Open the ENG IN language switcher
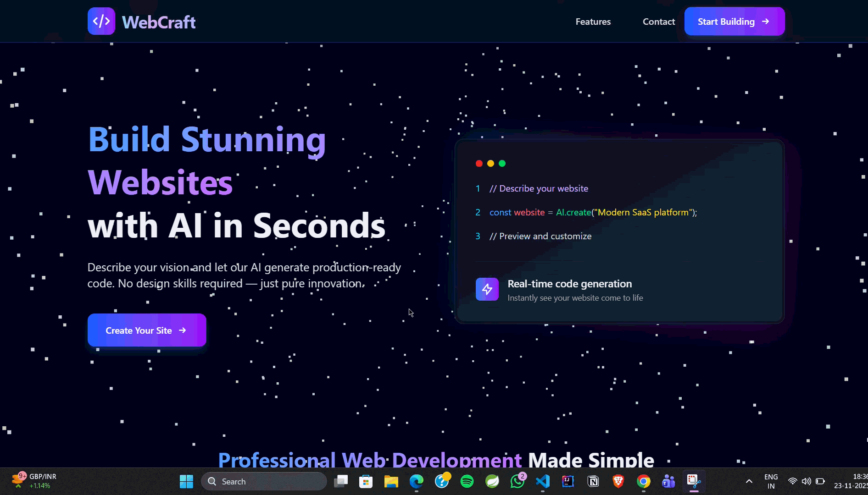868x495 pixels. (771, 481)
